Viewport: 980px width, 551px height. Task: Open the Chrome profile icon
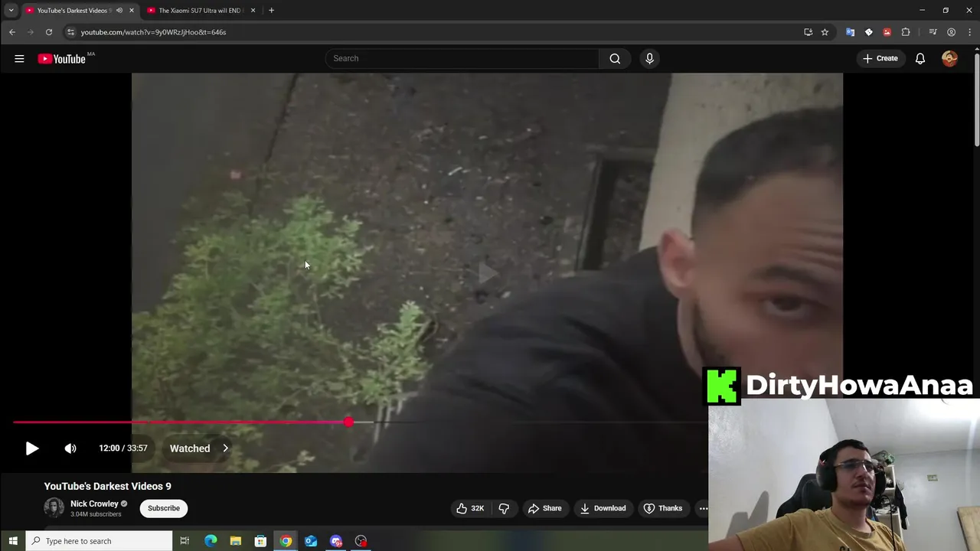tap(951, 32)
